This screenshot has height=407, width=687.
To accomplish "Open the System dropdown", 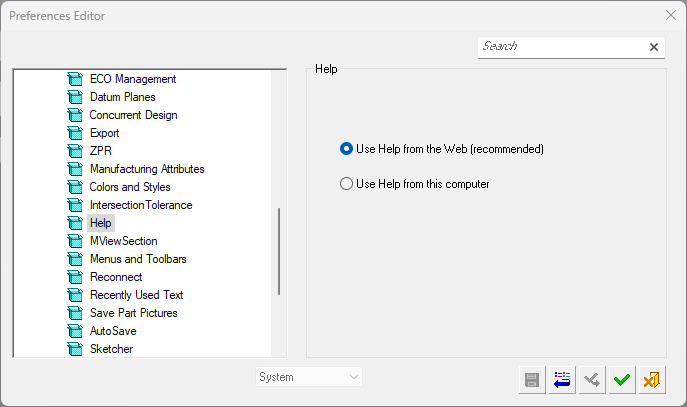I will [x=309, y=377].
